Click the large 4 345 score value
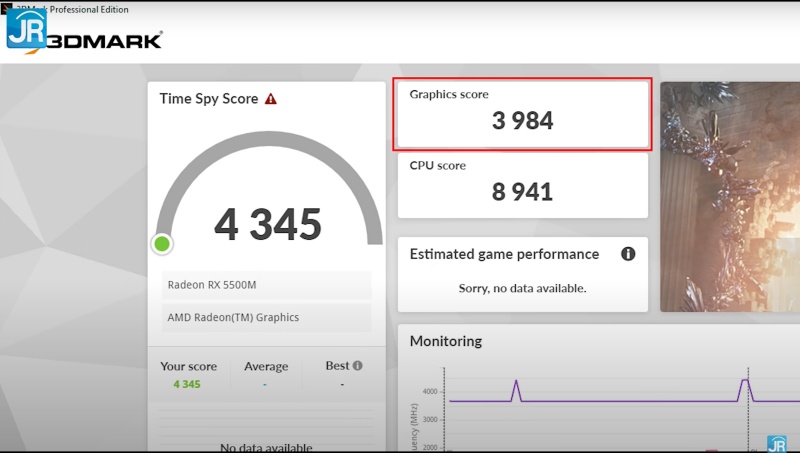This screenshot has height=453, width=800. pyautogui.click(x=268, y=225)
